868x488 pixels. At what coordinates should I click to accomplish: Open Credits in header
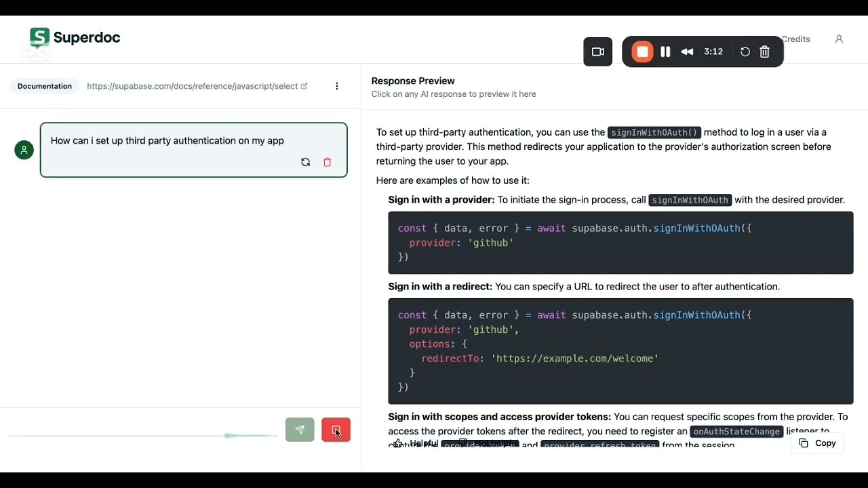pos(796,39)
